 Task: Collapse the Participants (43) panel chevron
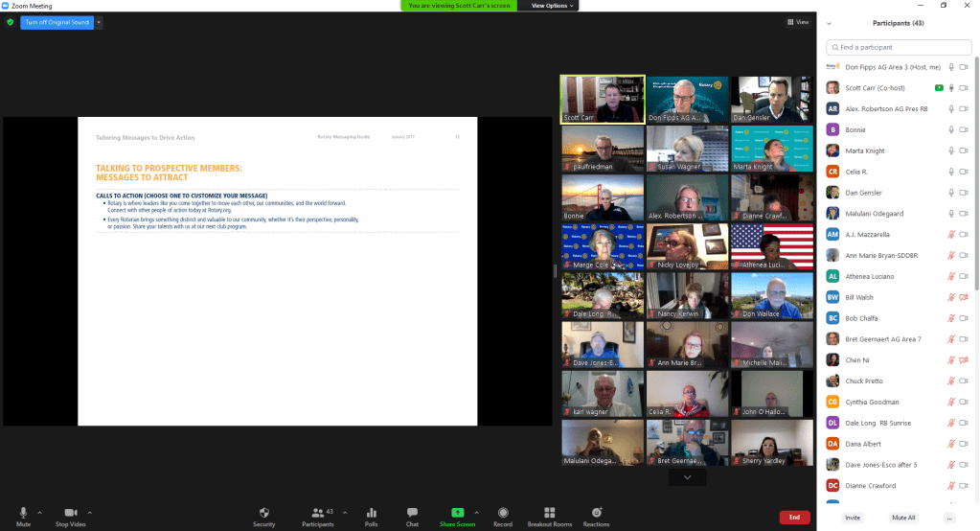tap(829, 23)
